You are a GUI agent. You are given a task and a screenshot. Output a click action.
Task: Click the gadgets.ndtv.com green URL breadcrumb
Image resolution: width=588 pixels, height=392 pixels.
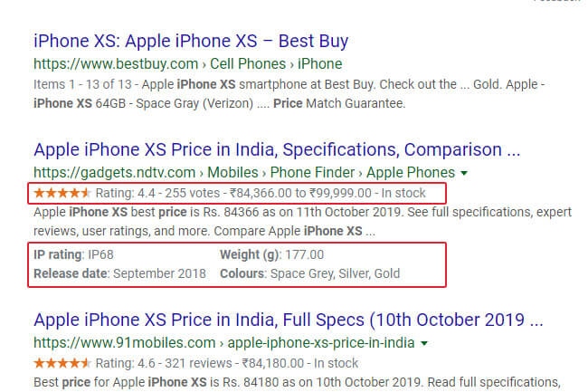[x=242, y=172]
